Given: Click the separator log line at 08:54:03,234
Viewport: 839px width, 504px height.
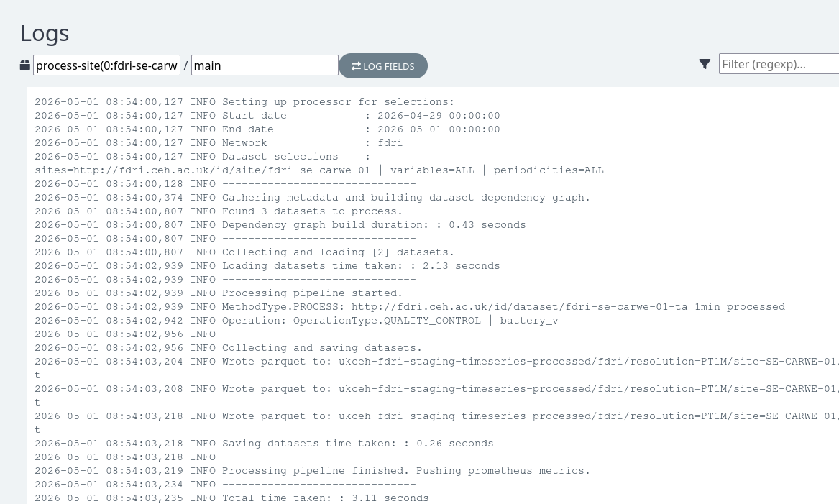Looking at the screenshot, I should [225, 484].
